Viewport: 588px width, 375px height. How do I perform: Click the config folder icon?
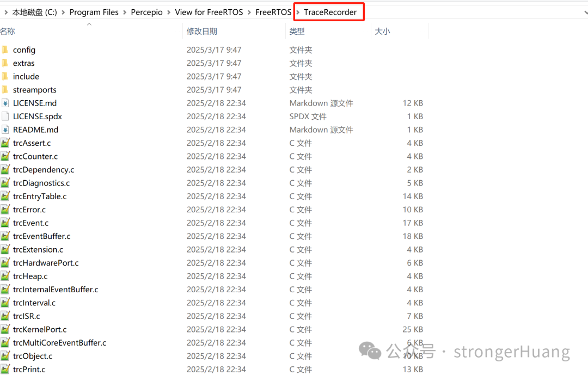coord(5,50)
